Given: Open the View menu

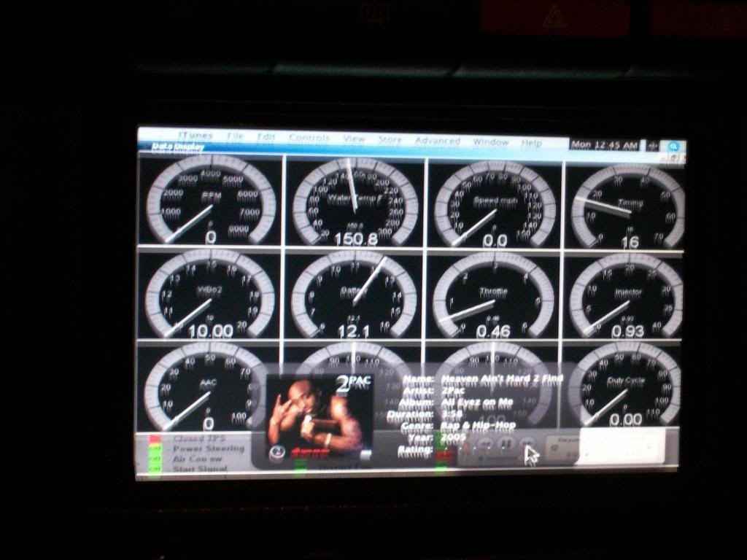Looking at the screenshot, I should [354, 139].
